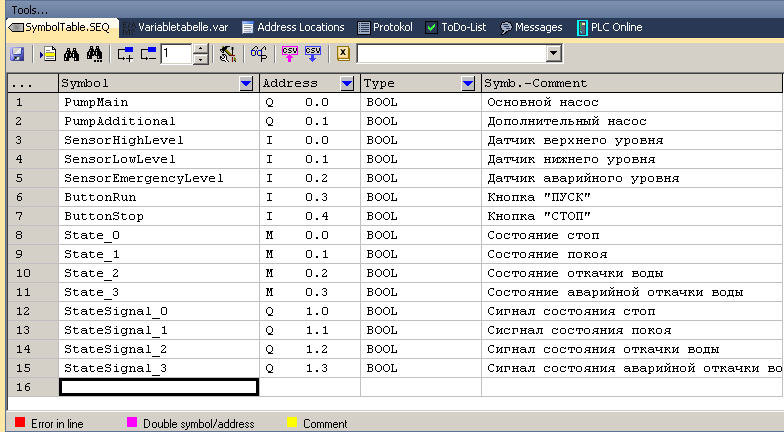Image resolution: width=784 pixels, height=432 pixels.
Task: Open the Tools... menu
Action: pos(29,9)
